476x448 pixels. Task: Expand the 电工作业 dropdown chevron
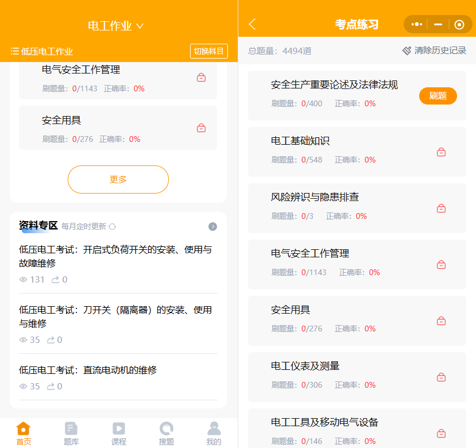click(x=140, y=26)
